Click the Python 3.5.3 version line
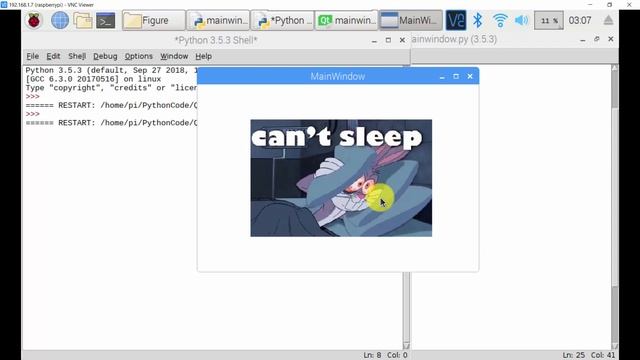The image size is (640, 360). tap(111, 70)
